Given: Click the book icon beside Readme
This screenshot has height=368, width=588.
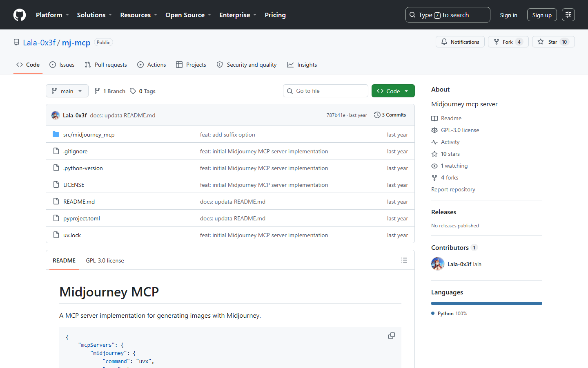Looking at the screenshot, I should click(x=434, y=118).
